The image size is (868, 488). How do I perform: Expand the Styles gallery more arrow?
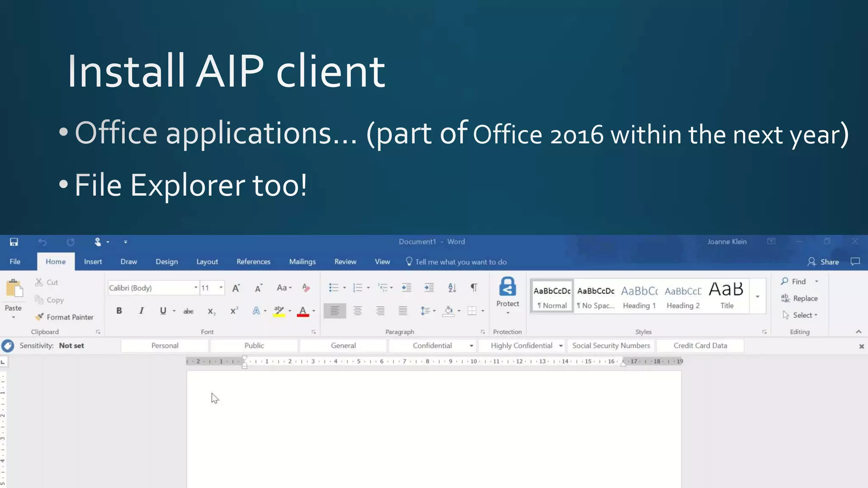pyautogui.click(x=757, y=297)
